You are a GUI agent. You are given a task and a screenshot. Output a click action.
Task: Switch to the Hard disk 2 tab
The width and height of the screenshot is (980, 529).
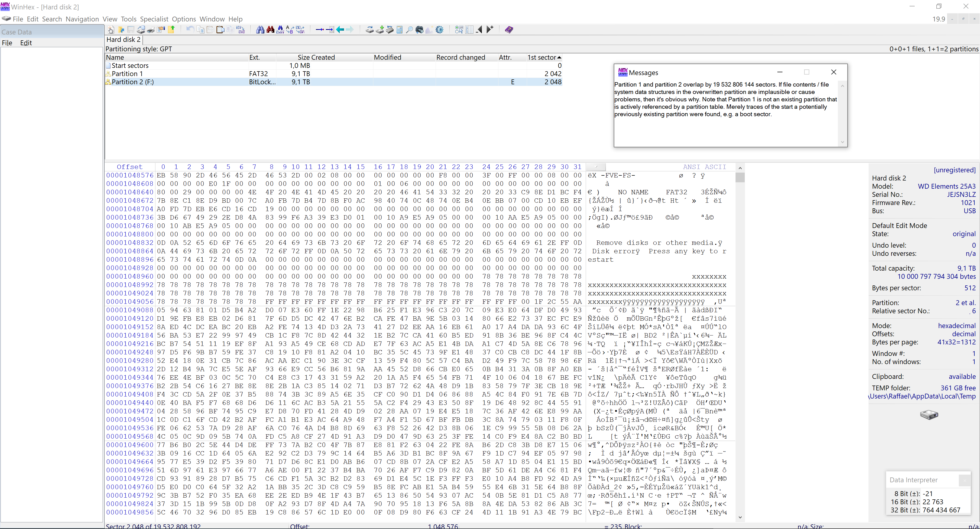coord(123,40)
